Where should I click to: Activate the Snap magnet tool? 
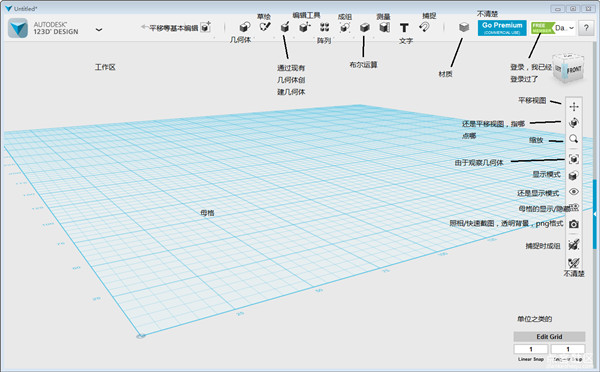coord(424,27)
